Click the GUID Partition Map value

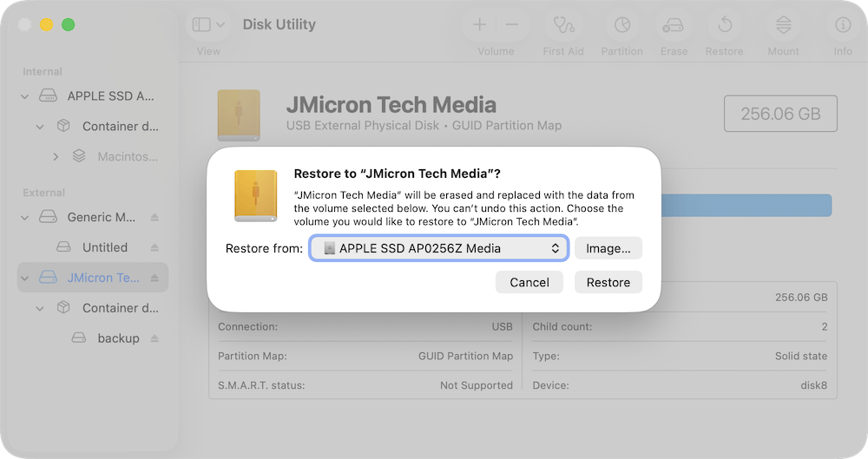tap(465, 356)
